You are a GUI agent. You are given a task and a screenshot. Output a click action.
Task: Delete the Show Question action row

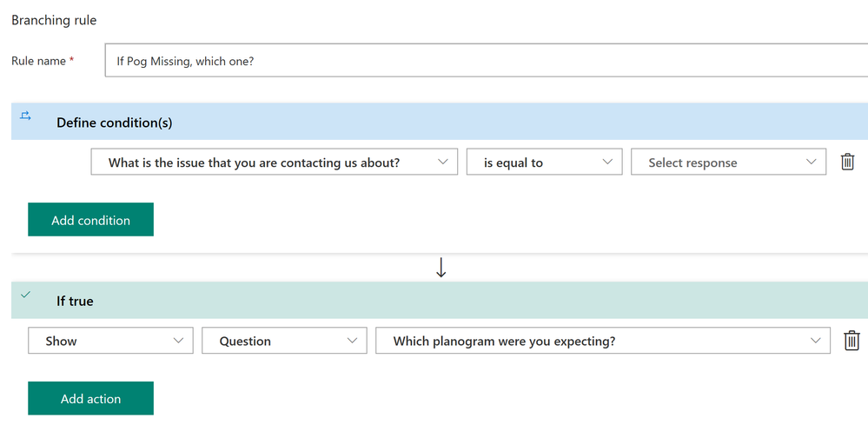[x=851, y=341]
